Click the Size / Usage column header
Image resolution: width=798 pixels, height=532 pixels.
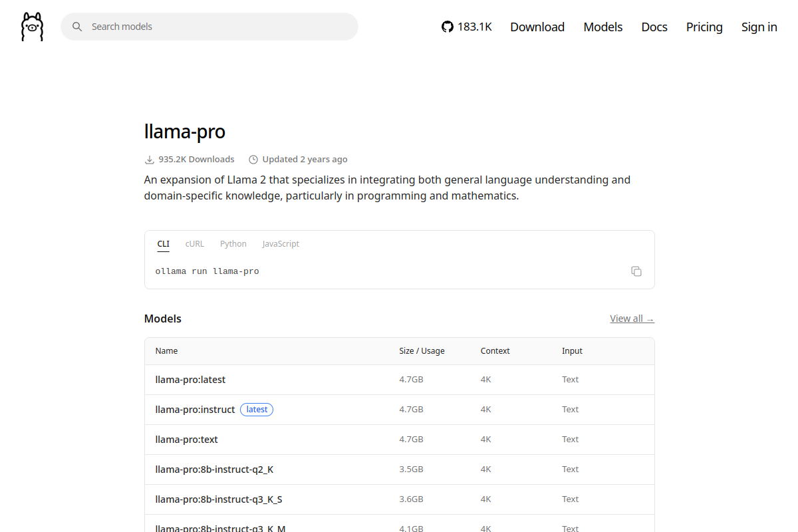point(422,351)
